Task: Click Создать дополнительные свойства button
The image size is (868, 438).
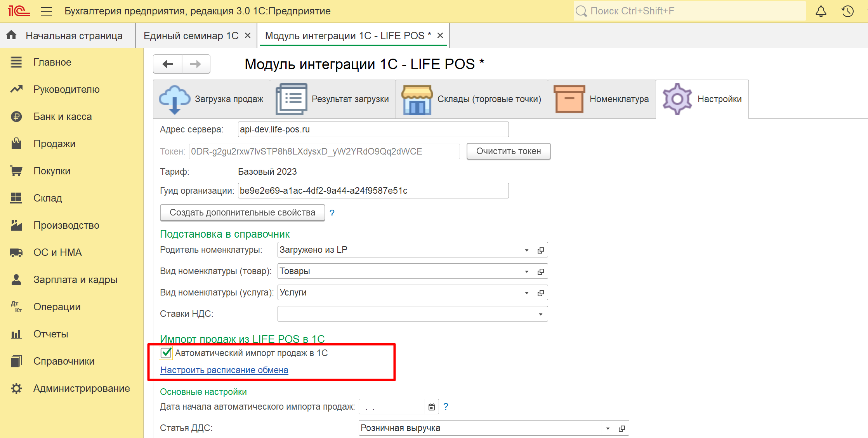Action: click(243, 213)
